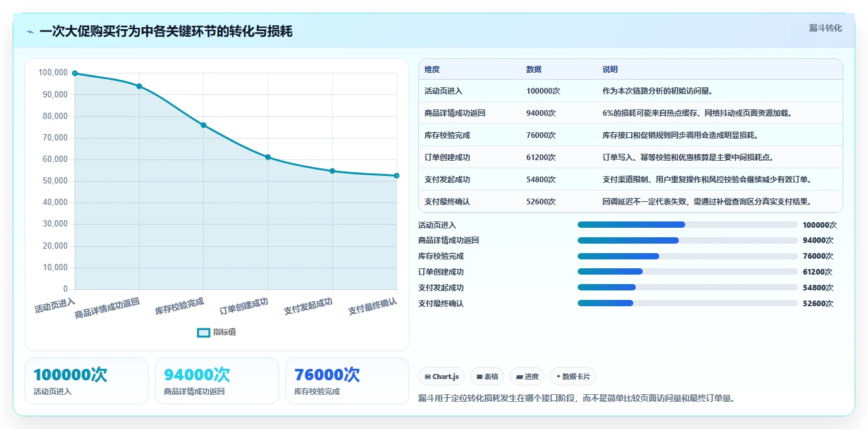868x429 pixels.
Task: Click the 94000次 商品详情成功返回 data card
Action: (x=217, y=381)
